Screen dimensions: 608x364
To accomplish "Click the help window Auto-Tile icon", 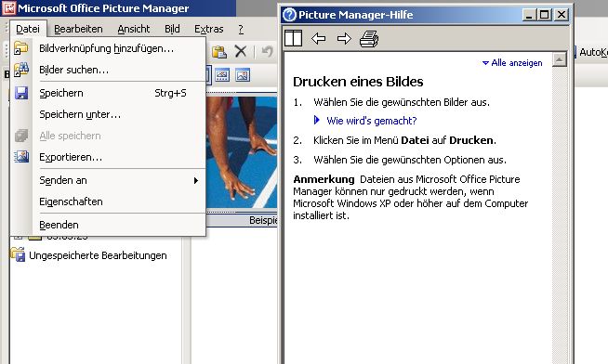I will point(293,38).
